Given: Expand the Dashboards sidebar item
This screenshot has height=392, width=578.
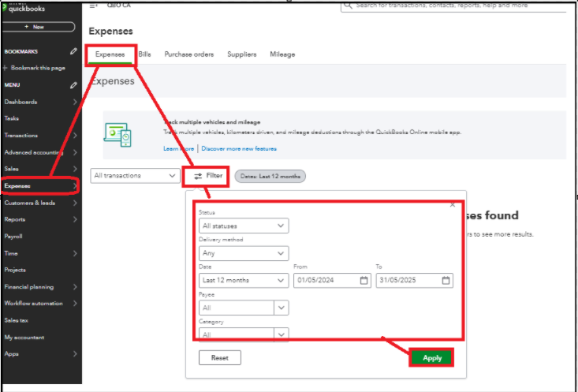Looking at the screenshot, I should [75, 102].
